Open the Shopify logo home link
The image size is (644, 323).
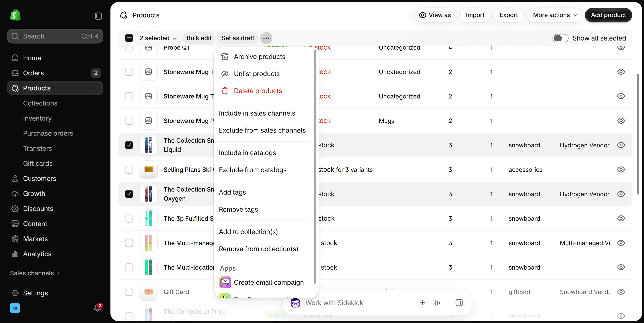(x=15, y=15)
